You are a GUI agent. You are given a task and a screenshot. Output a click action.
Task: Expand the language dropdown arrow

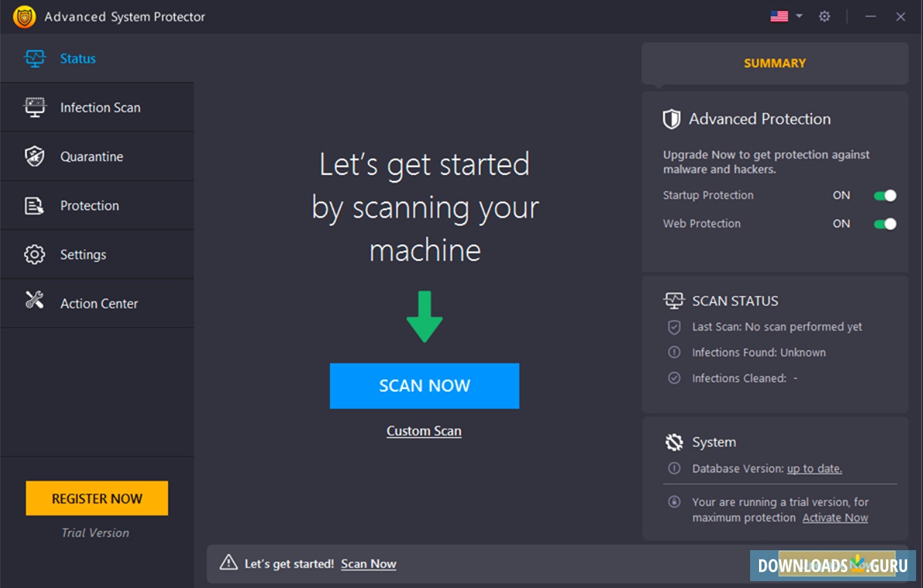coord(799,16)
